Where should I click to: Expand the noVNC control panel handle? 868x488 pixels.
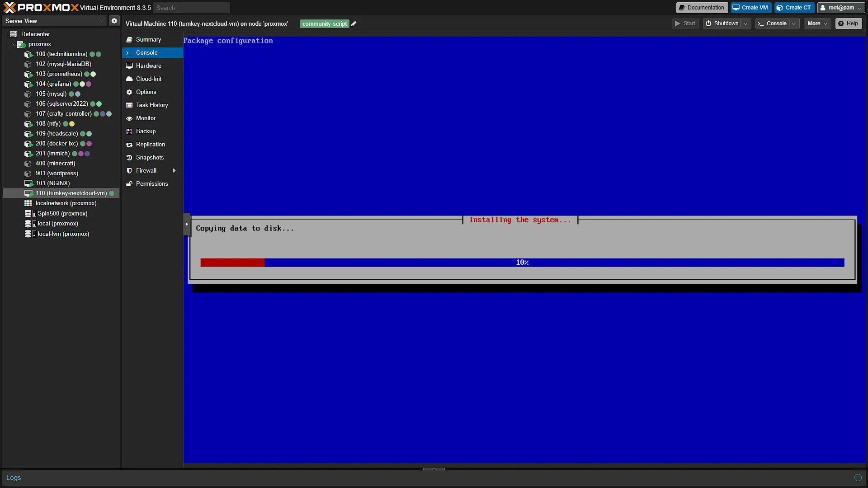pyautogui.click(x=187, y=224)
